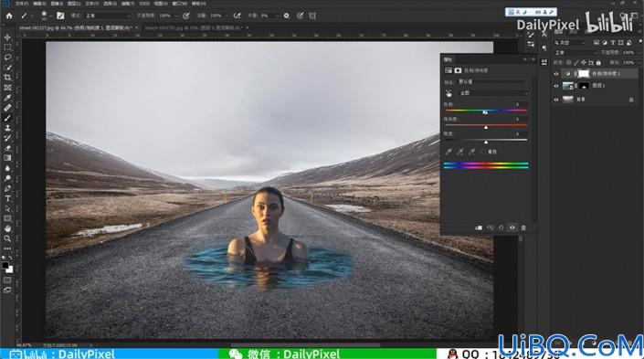Open the Edit Toolbar three-dots menu
Viewport: 644px width, 359px height.
[x=7, y=248]
